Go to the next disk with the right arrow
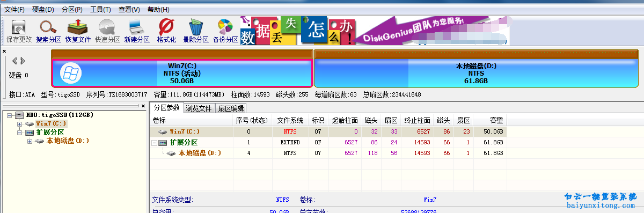Viewport: 644px width, 213px height. coord(23,61)
